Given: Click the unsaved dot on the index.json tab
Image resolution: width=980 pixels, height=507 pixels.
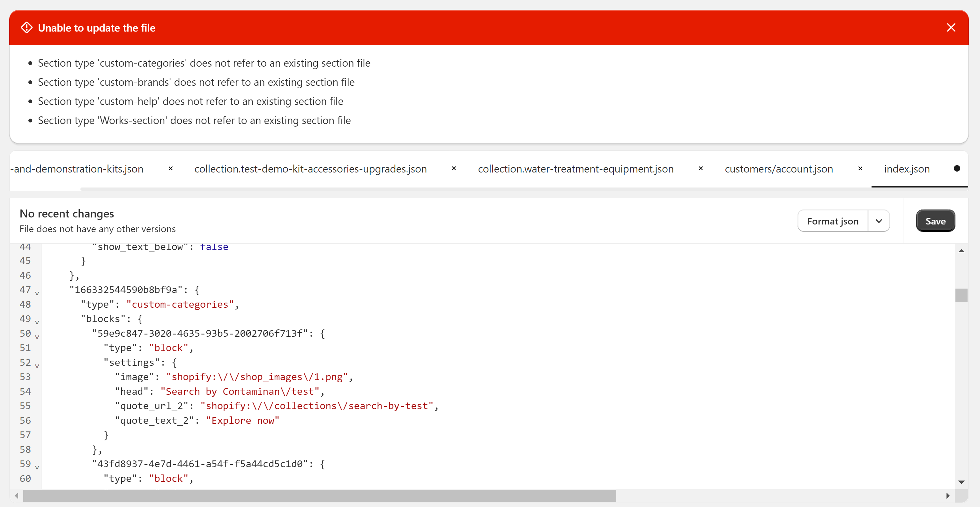Looking at the screenshot, I should pyautogui.click(x=956, y=168).
